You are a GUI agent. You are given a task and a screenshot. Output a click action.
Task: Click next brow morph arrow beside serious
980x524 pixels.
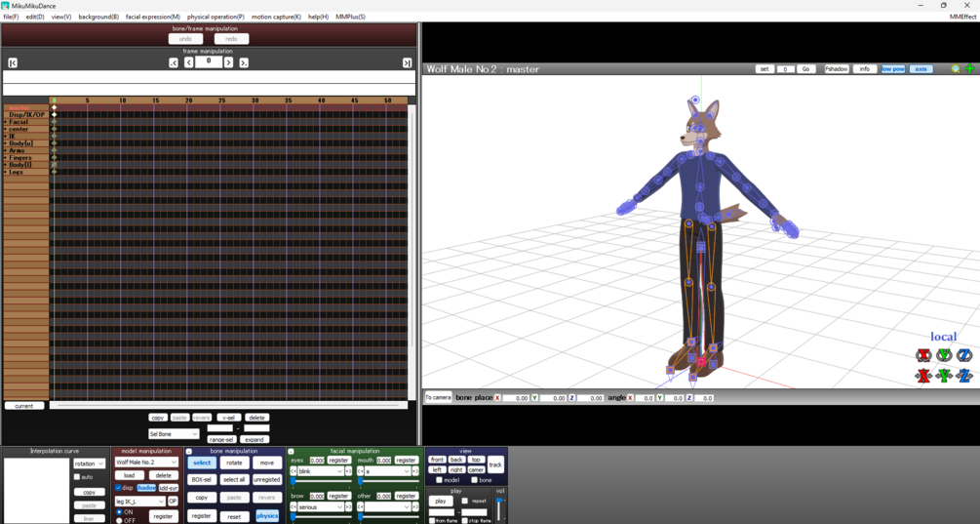tap(348, 507)
